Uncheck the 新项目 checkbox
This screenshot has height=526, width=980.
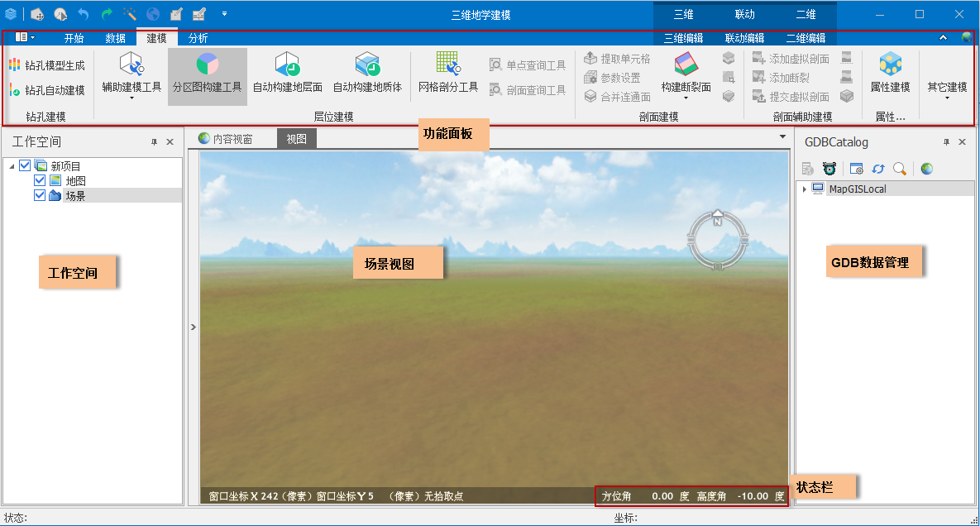[x=25, y=166]
